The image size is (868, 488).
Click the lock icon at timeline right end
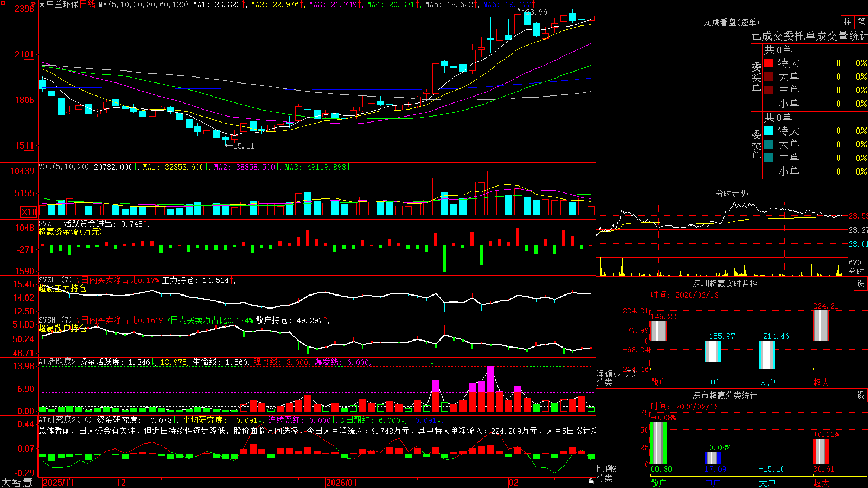point(591,481)
